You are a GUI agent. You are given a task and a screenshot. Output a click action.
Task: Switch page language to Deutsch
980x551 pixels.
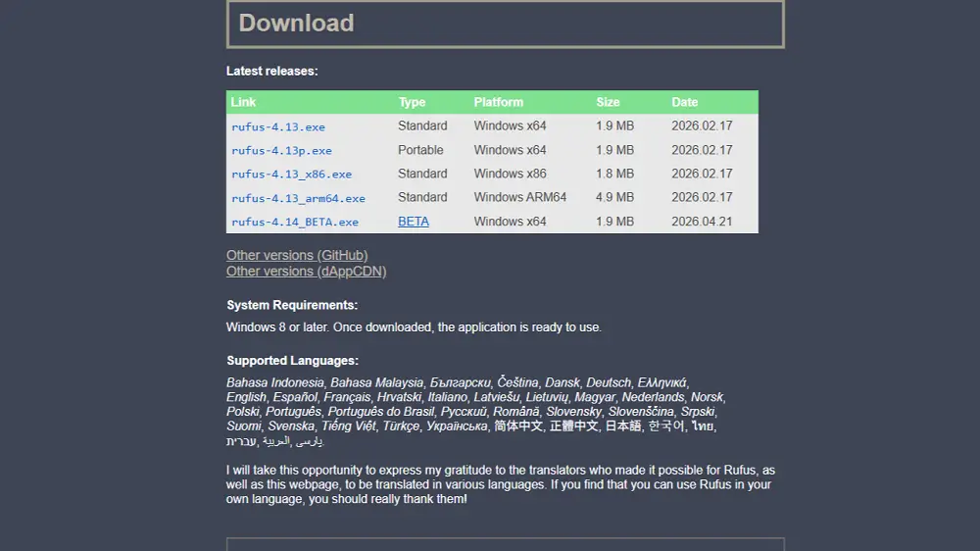(609, 382)
